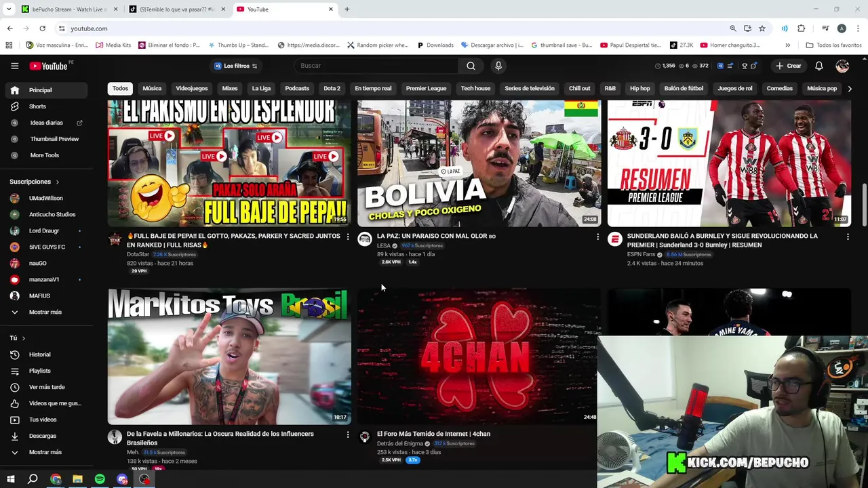Image resolution: width=868 pixels, height=488 pixels.
Task: Select the Podcasts chip
Action: (297, 88)
